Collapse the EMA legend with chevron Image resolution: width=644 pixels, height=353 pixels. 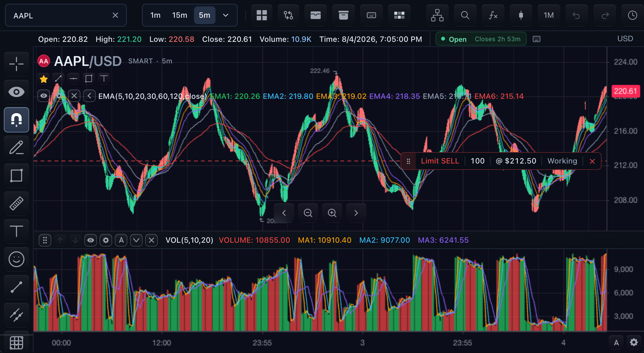click(89, 96)
